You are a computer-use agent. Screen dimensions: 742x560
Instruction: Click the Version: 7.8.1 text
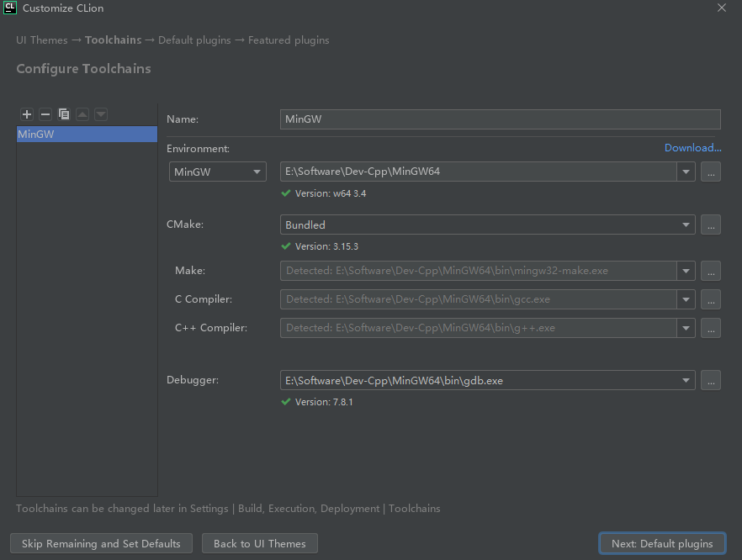coord(324,402)
